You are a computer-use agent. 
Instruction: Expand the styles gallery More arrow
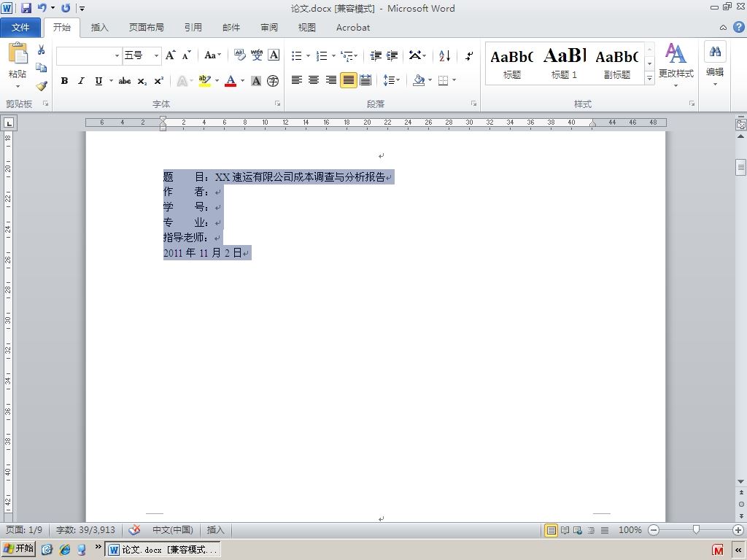649,78
